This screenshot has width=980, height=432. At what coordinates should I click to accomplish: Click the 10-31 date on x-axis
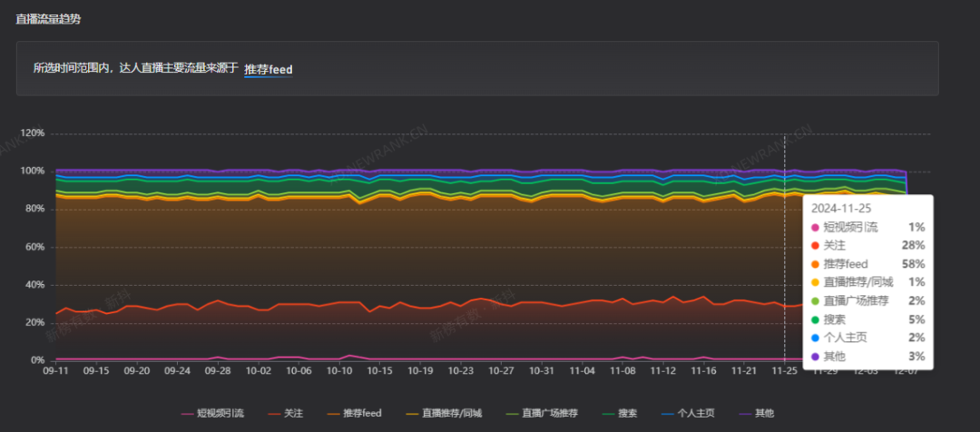pyautogui.click(x=541, y=370)
